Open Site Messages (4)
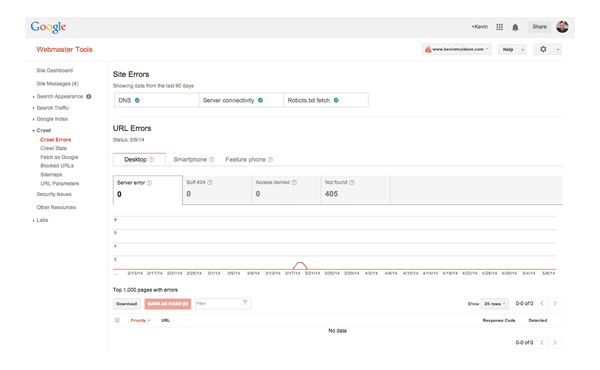The width and height of the screenshot is (600, 370). coord(57,84)
